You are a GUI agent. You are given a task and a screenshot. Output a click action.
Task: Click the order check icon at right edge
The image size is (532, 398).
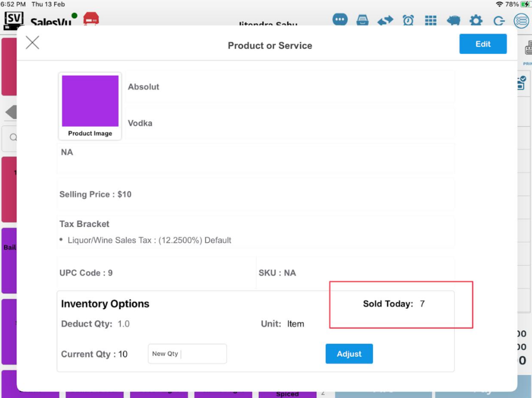(x=522, y=83)
